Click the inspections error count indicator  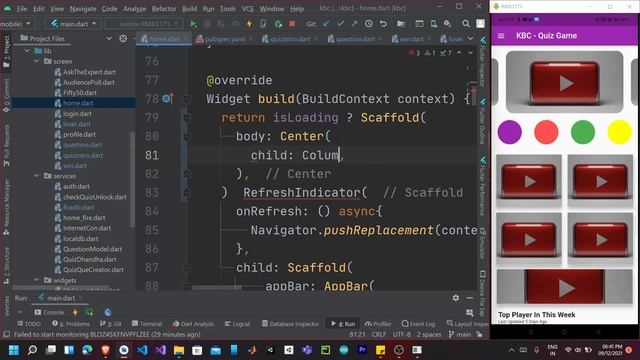pos(414,53)
